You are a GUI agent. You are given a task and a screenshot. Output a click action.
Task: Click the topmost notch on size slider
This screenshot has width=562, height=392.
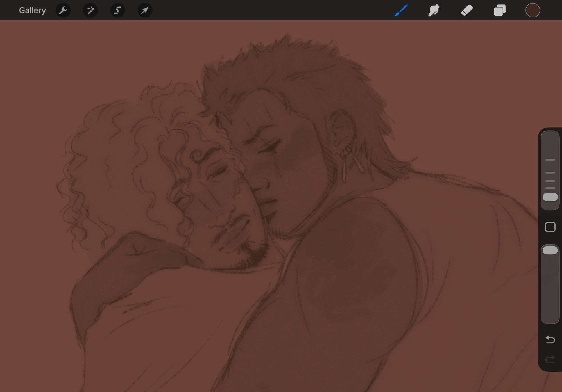pyautogui.click(x=550, y=160)
